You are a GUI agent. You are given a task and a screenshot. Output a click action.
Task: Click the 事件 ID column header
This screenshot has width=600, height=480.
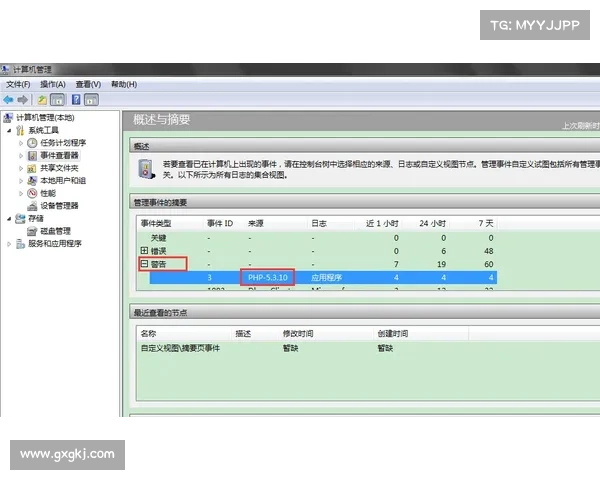coord(223,224)
